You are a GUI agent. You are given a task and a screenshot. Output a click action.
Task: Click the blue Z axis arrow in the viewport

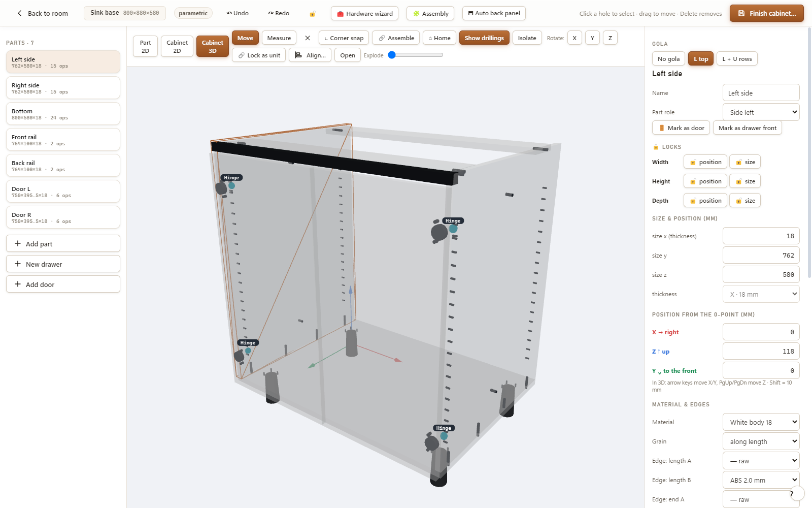pos(350,291)
